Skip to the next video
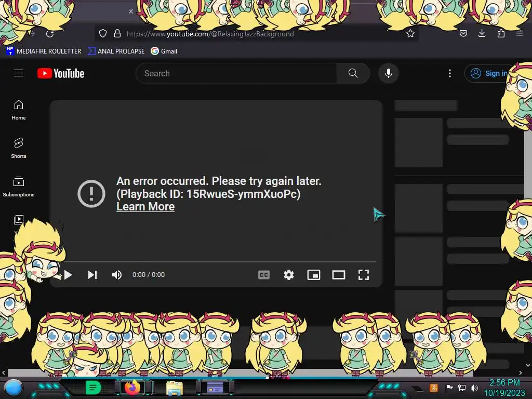The width and height of the screenshot is (532, 399). point(92,275)
